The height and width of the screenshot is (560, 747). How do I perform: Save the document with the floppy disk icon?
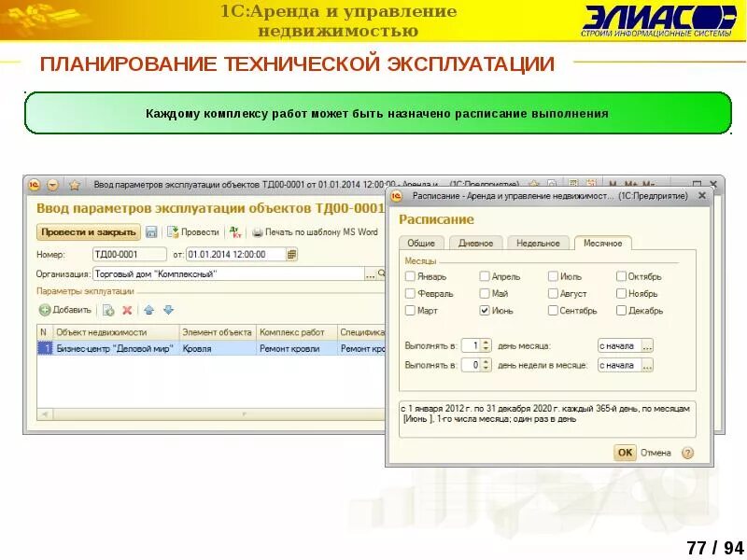(x=151, y=232)
